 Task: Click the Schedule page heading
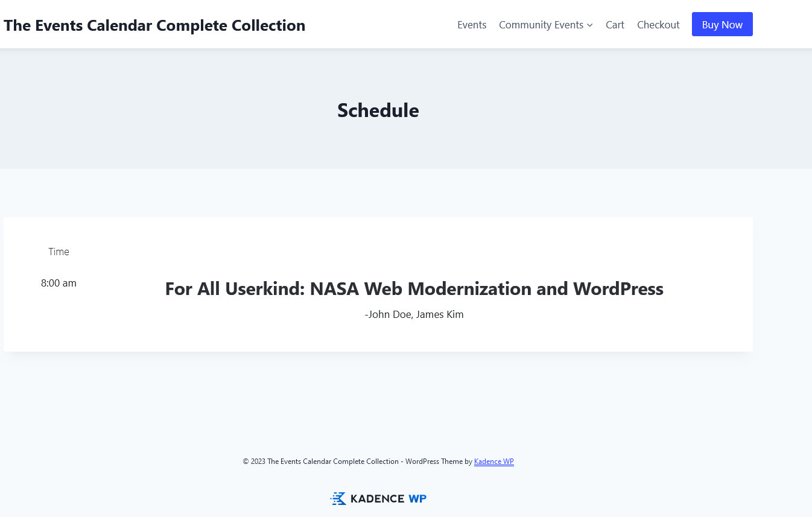378,110
